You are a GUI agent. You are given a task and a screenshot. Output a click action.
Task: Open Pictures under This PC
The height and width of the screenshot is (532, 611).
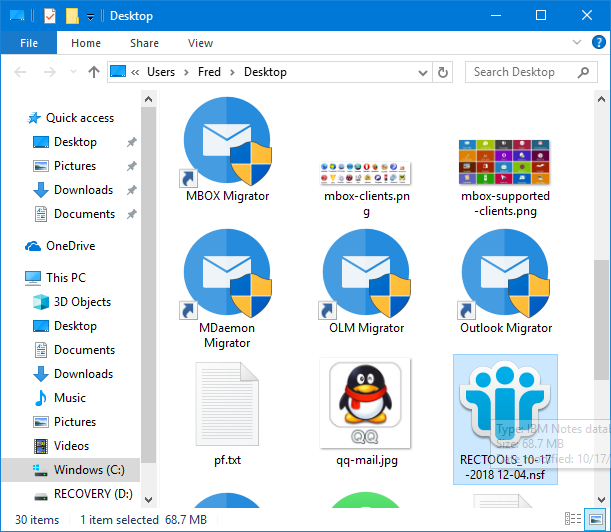coord(75,422)
